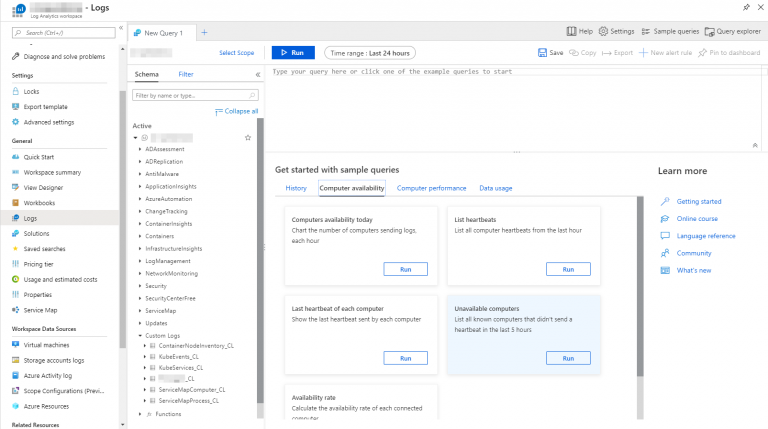Switch to the Filter tab
The height and width of the screenshot is (429, 768).
(x=186, y=74)
